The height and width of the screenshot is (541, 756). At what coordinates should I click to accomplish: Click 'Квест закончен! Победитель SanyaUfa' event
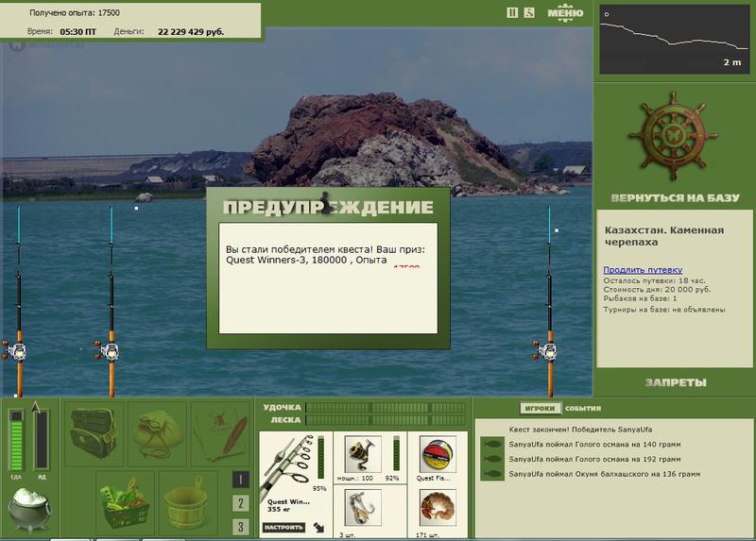tap(580, 430)
